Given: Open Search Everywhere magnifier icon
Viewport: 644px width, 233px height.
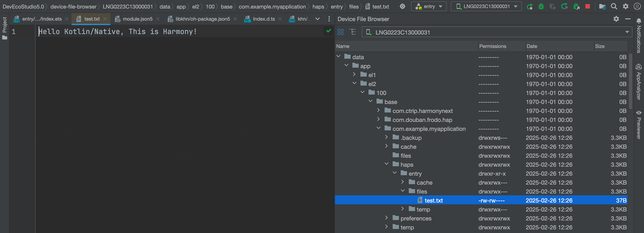Looking at the screenshot, I should pyautogui.click(x=614, y=6).
